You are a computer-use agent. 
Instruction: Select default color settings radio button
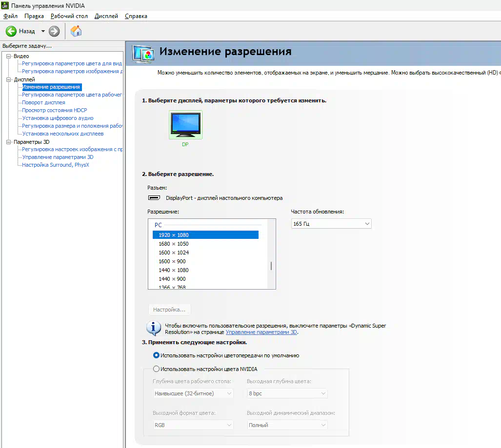tap(156, 355)
